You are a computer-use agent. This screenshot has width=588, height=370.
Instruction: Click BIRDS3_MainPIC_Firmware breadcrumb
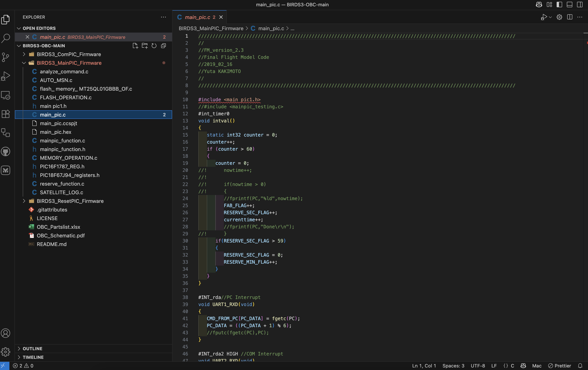[x=211, y=28]
